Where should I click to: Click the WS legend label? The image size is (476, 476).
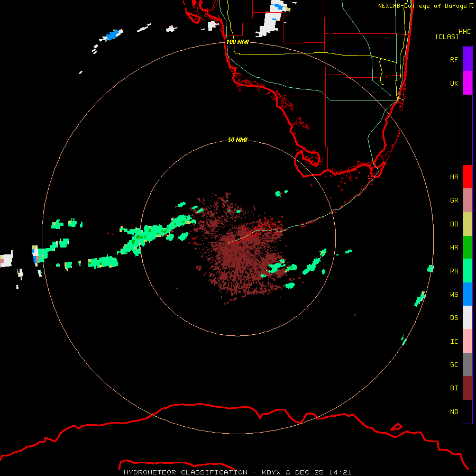[x=454, y=295]
